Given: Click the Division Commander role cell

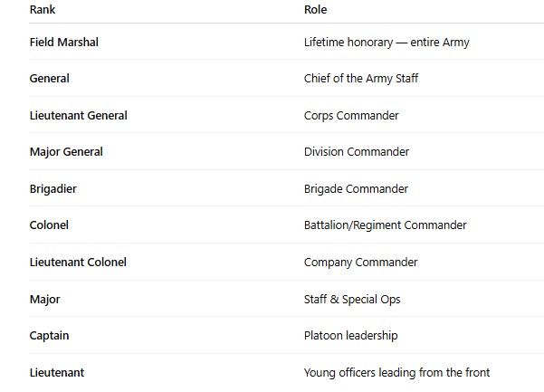Looking at the screenshot, I should tap(357, 152).
